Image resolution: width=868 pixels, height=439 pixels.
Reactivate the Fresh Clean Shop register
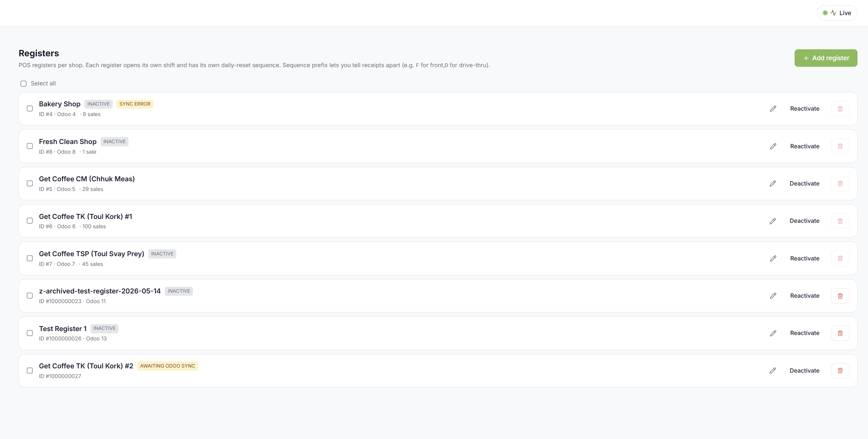tap(805, 146)
